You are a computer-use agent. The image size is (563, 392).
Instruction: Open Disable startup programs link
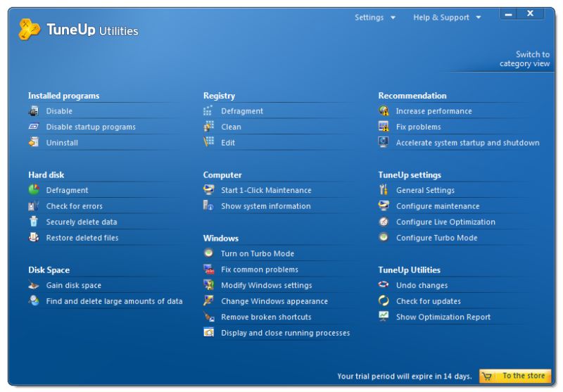coord(91,127)
